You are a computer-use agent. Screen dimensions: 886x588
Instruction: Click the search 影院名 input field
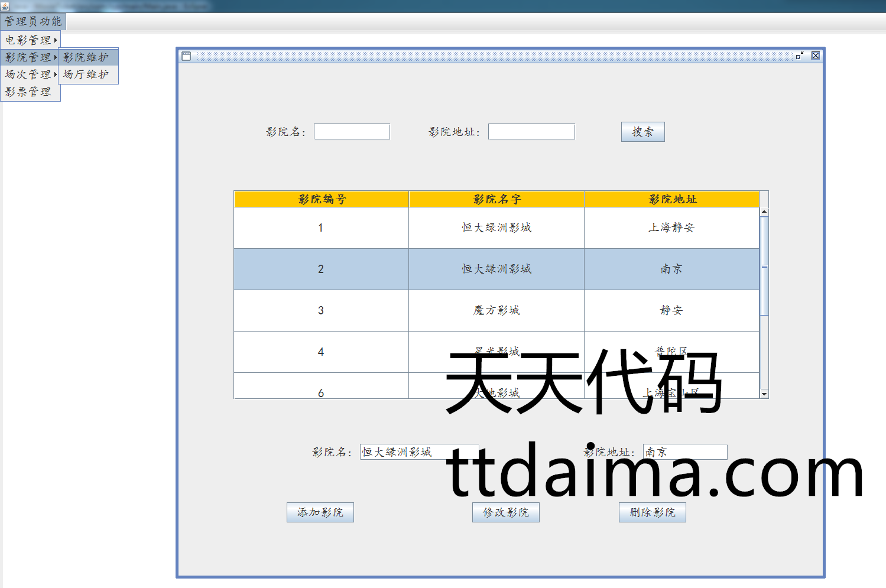coord(352,132)
